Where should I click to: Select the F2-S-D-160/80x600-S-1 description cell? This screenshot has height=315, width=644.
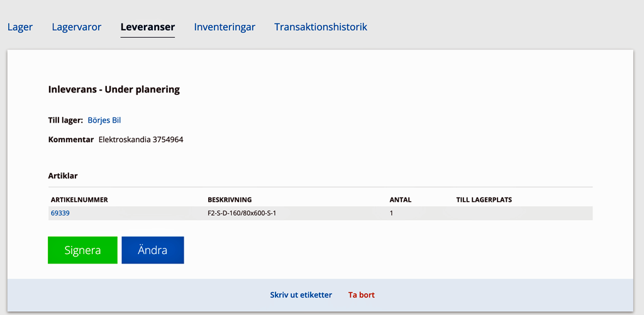click(x=242, y=214)
